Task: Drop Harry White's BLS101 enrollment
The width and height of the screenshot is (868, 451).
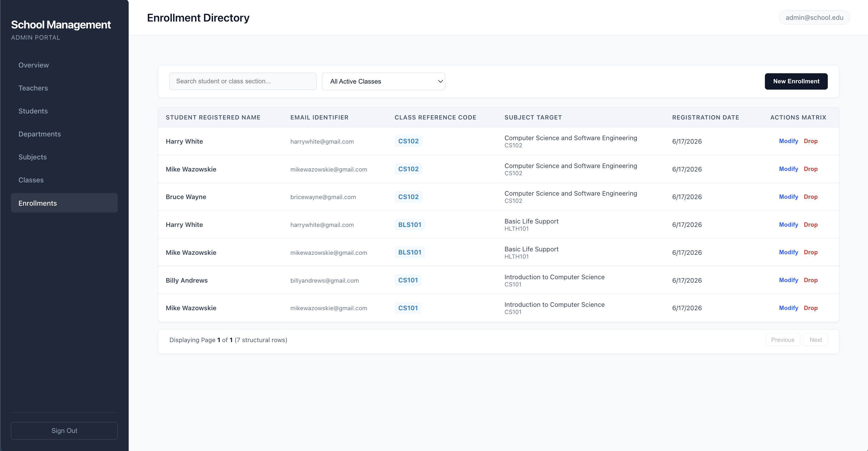Action: pos(810,224)
